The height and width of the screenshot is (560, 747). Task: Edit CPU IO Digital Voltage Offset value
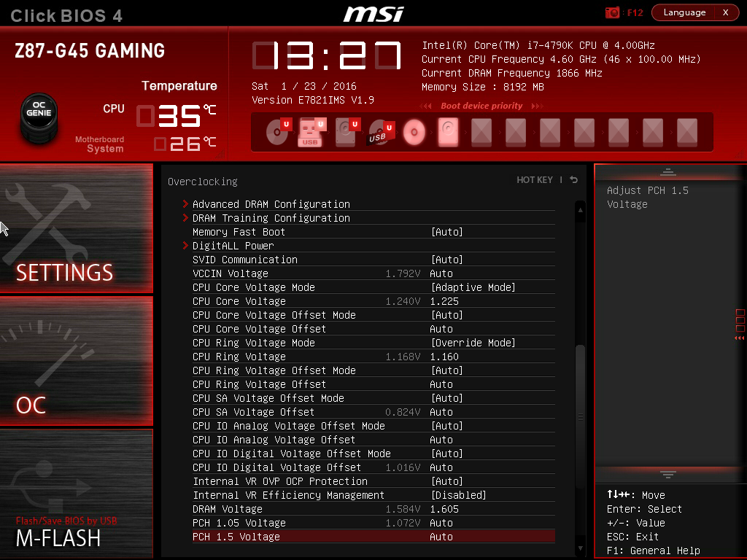[x=441, y=467]
